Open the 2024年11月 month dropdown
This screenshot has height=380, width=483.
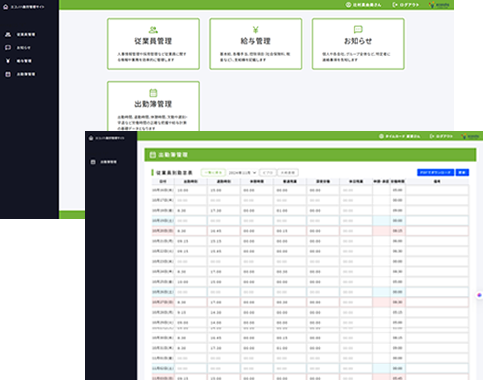click(242, 173)
